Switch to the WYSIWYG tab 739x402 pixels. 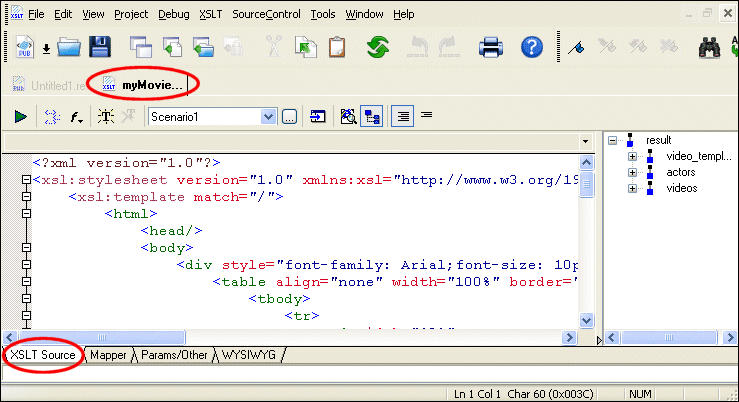pyautogui.click(x=248, y=355)
